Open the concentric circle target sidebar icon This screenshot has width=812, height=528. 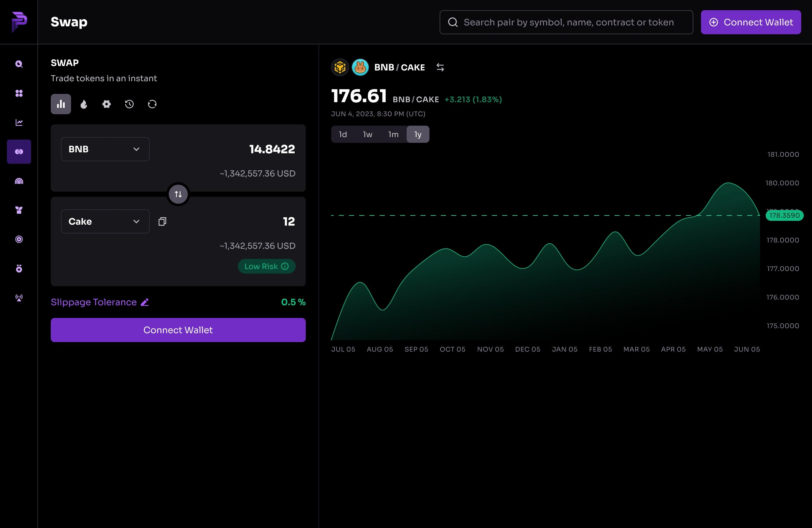point(19,239)
